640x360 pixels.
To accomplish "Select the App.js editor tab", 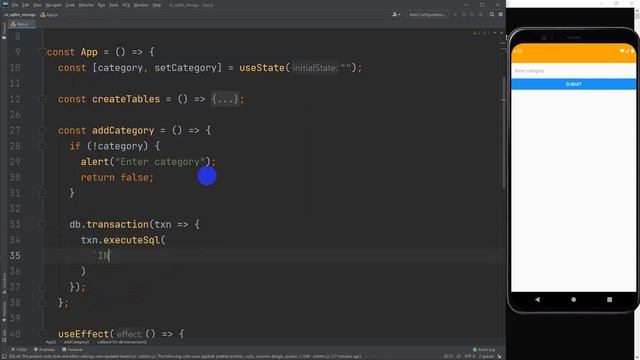I will (22, 24).
